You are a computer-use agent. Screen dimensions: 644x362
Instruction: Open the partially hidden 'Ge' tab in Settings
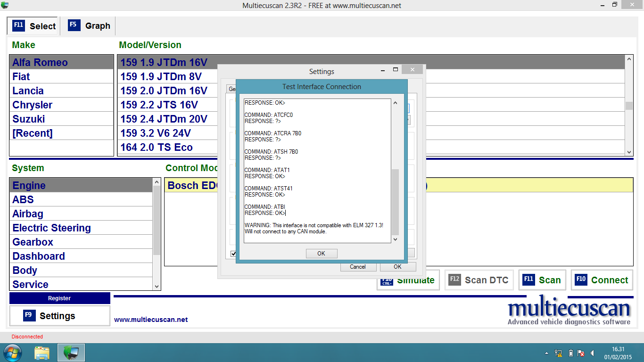click(231, 89)
